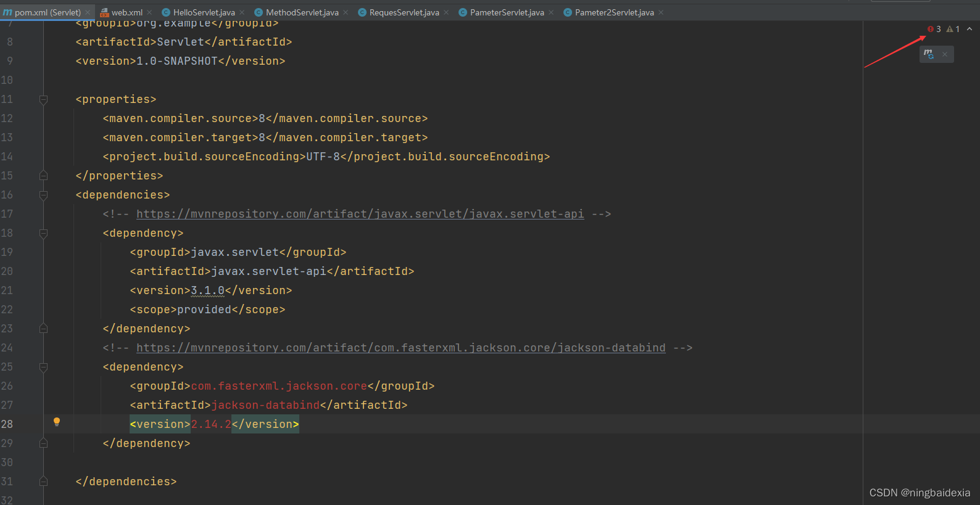The height and width of the screenshot is (505, 980).
Task: Click the groupId com.fasterxml.jackson.core text
Action: (279, 386)
